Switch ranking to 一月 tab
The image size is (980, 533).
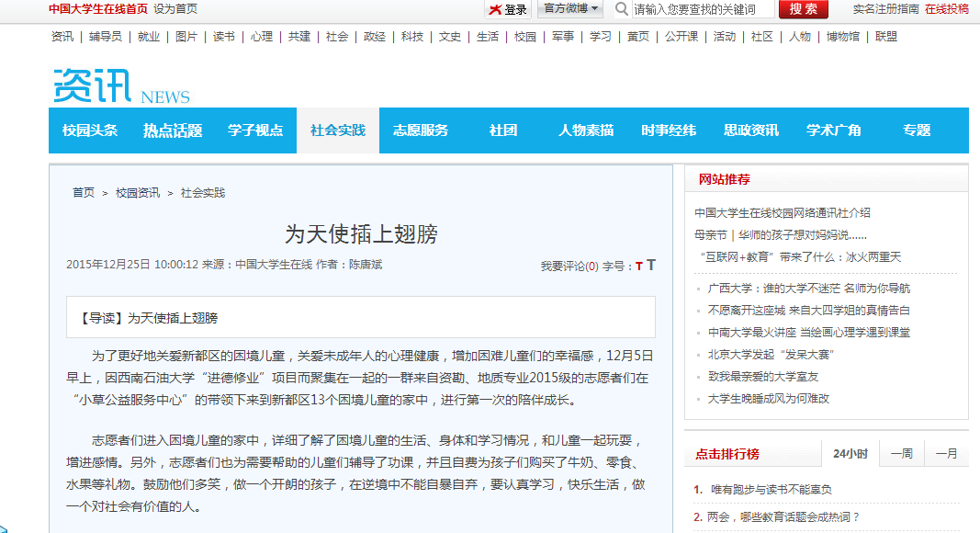946,454
